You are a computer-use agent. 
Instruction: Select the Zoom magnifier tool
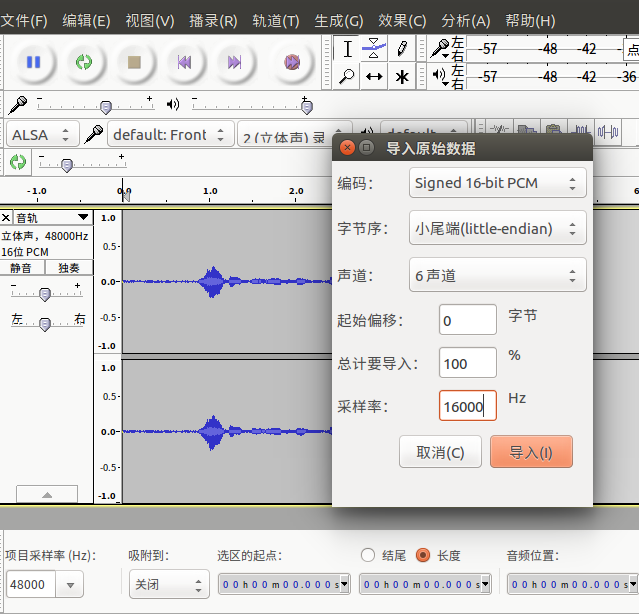(x=347, y=76)
